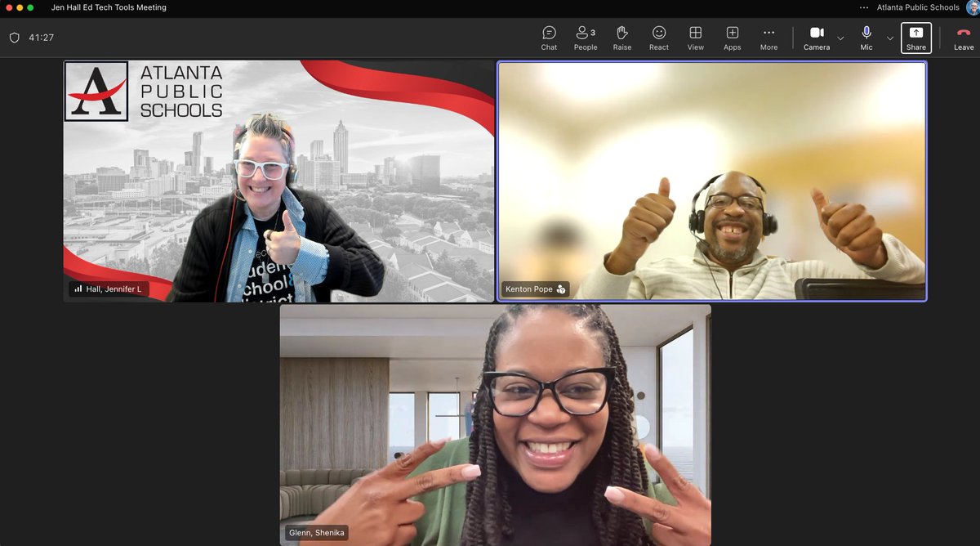Viewport: 980px width, 546px height.
Task: Open the title bar ellipsis menu
Action: (864, 7)
